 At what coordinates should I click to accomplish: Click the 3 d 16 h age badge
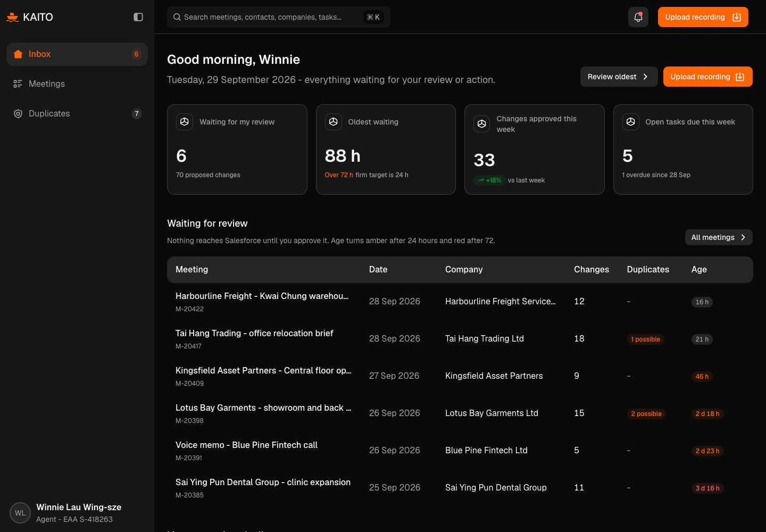[x=707, y=488]
